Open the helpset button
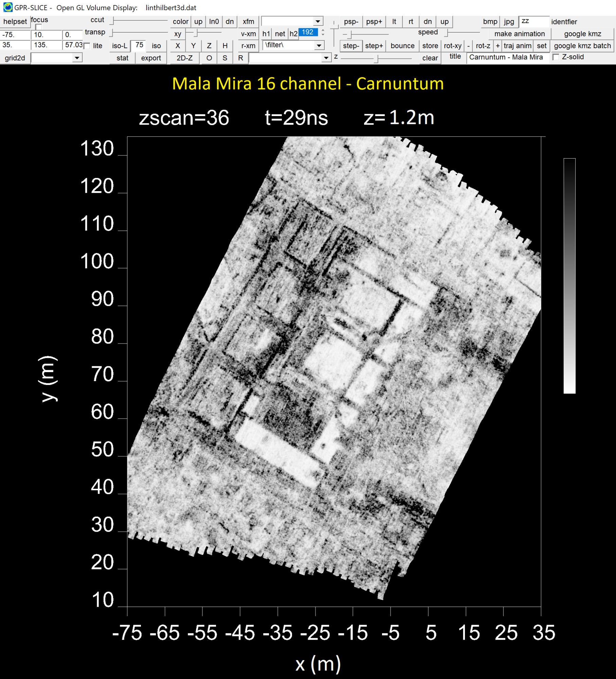The height and width of the screenshot is (679, 616). point(15,22)
